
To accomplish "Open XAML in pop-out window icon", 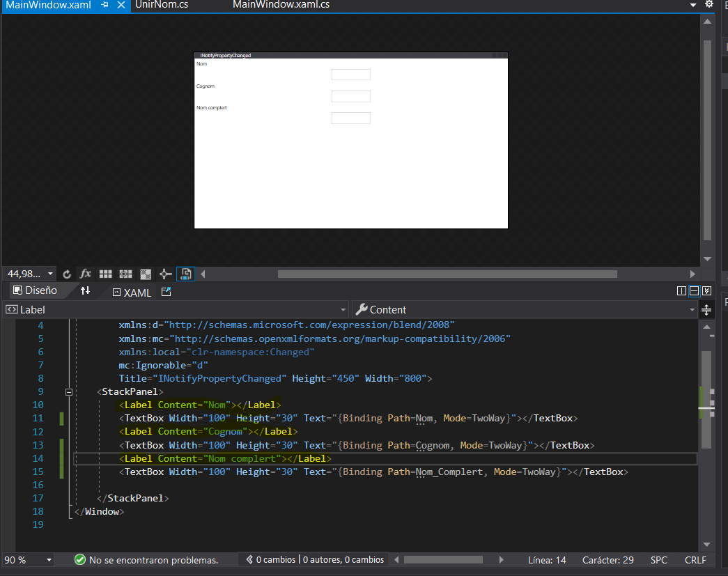I will pyautogui.click(x=166, y=292).
